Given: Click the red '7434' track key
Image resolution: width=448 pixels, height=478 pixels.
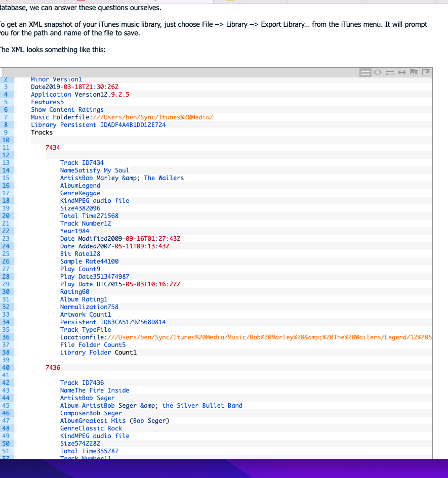Looking at the screenshot, I should pos(53,148).
